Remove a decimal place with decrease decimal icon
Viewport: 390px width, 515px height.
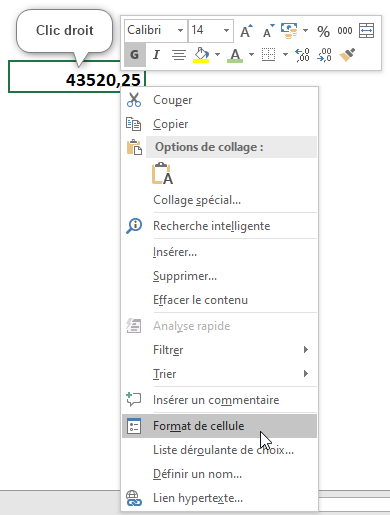point(324,55)
